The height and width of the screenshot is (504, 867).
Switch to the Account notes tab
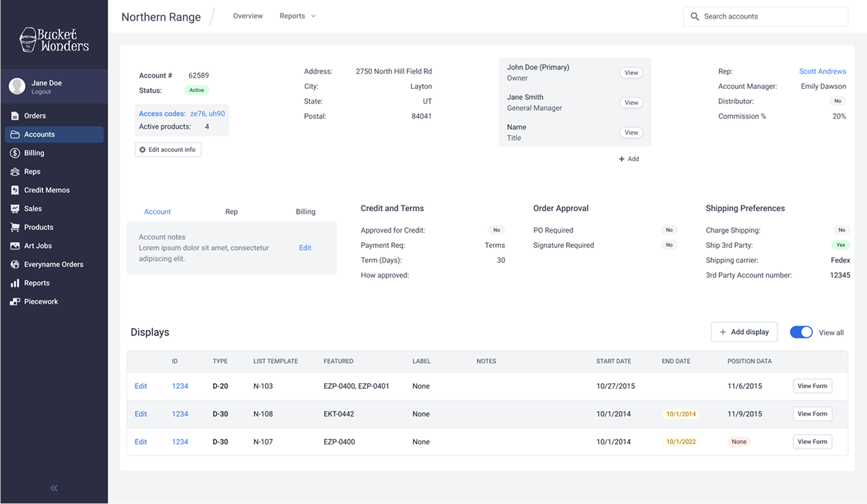click(158, 212)
